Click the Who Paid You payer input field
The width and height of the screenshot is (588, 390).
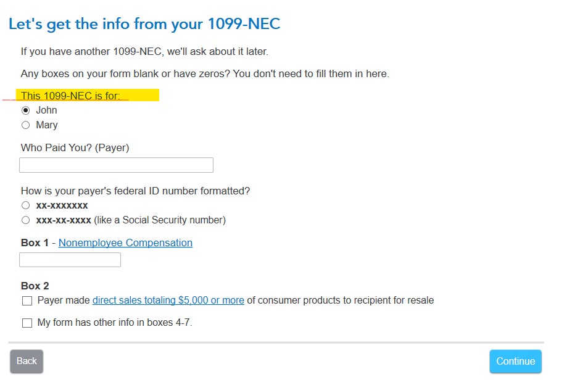(116, 165)
